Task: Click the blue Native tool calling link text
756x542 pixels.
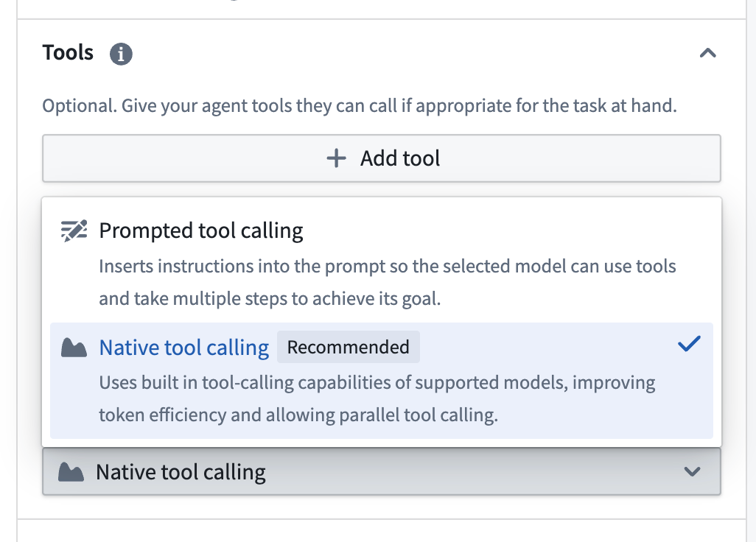Action: [183, 346]
